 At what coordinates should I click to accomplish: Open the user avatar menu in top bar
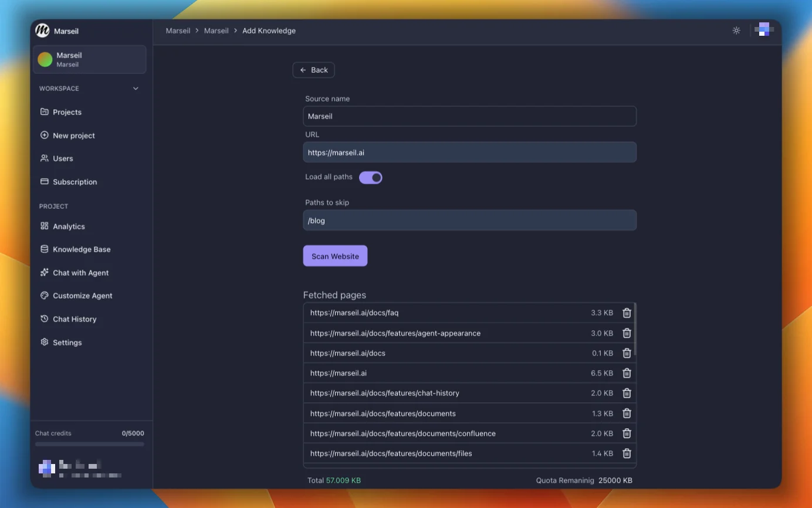coord(764,29)
